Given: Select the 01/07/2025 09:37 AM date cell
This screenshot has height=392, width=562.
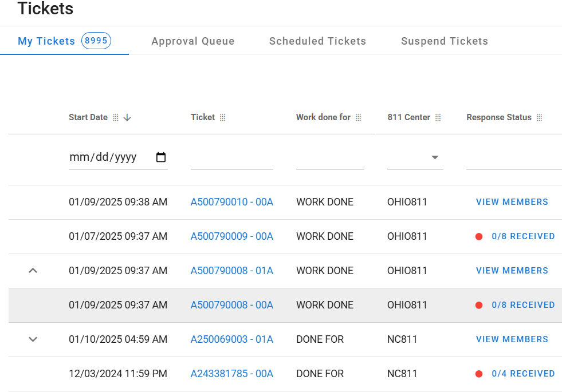Looking at the screenshot, I should click(118, 237).
